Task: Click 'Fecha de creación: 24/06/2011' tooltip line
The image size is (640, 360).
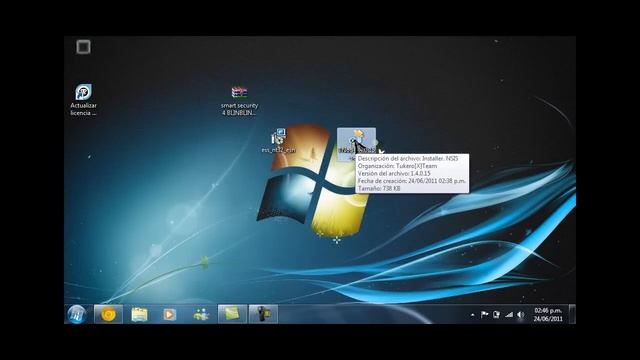Action: point(411,181)
